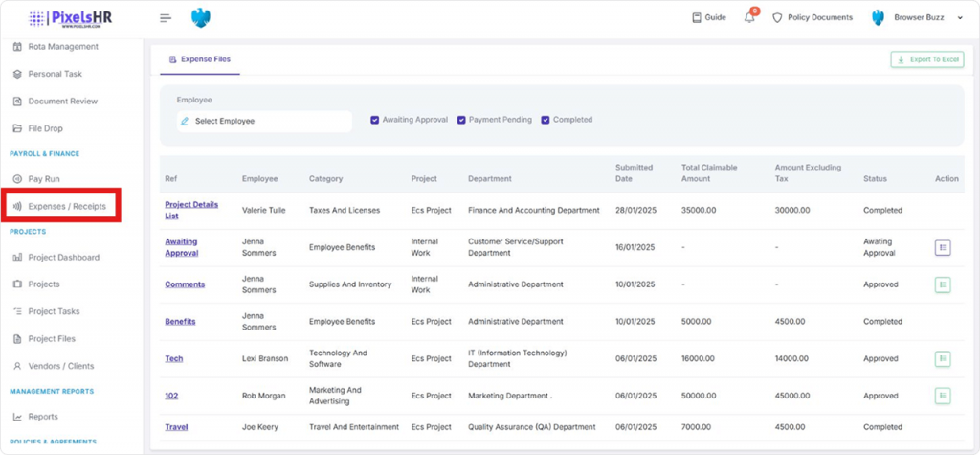Go to Pay Run in sidebar
980x455 pixels.
click(44, 179)
